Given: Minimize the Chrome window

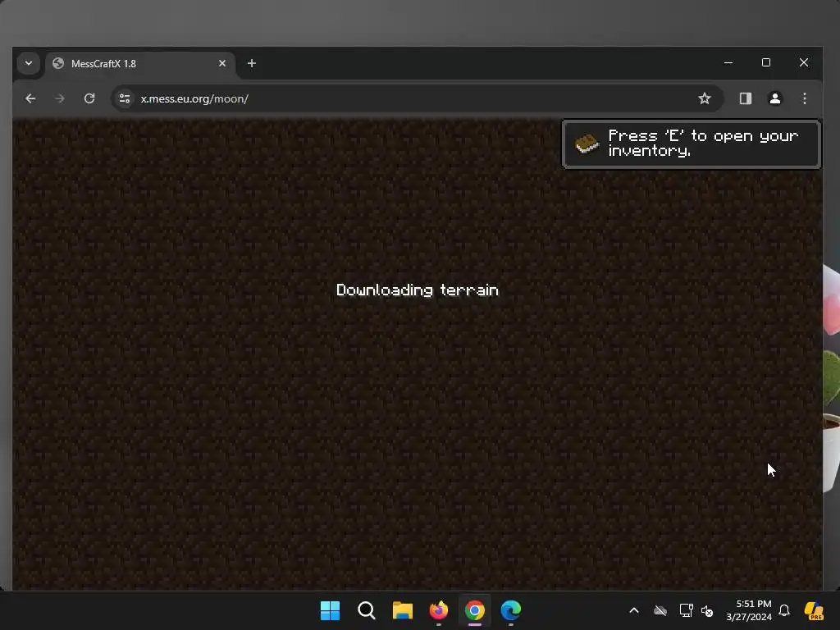Looking at the screenshot, I should 728,62.
